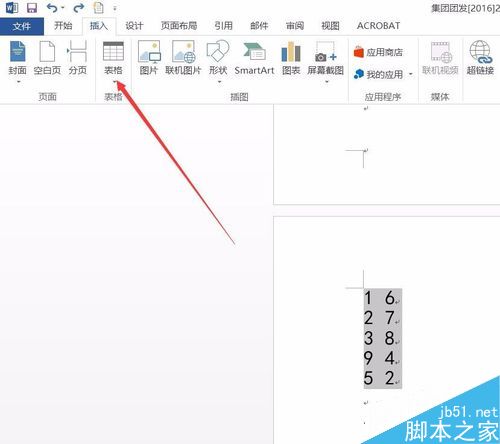The height and width of the screenshot is (444, 500).
Task: Insert a SmartArt graphic
Action: pyautogui.click(x=255, y=58)
